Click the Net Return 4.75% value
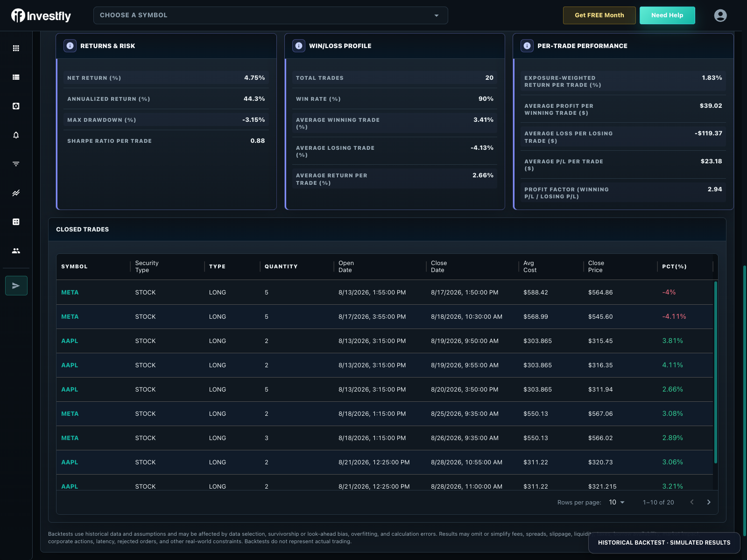 pos(254,77)
